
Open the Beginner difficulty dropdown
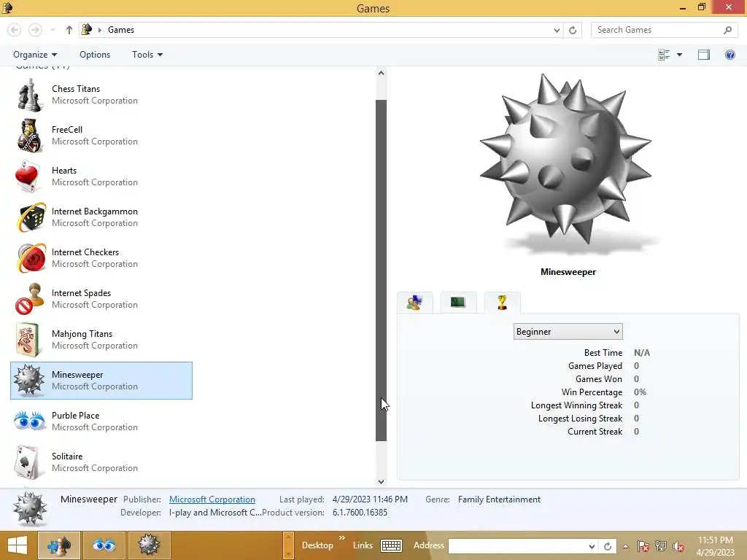point(568,332)
